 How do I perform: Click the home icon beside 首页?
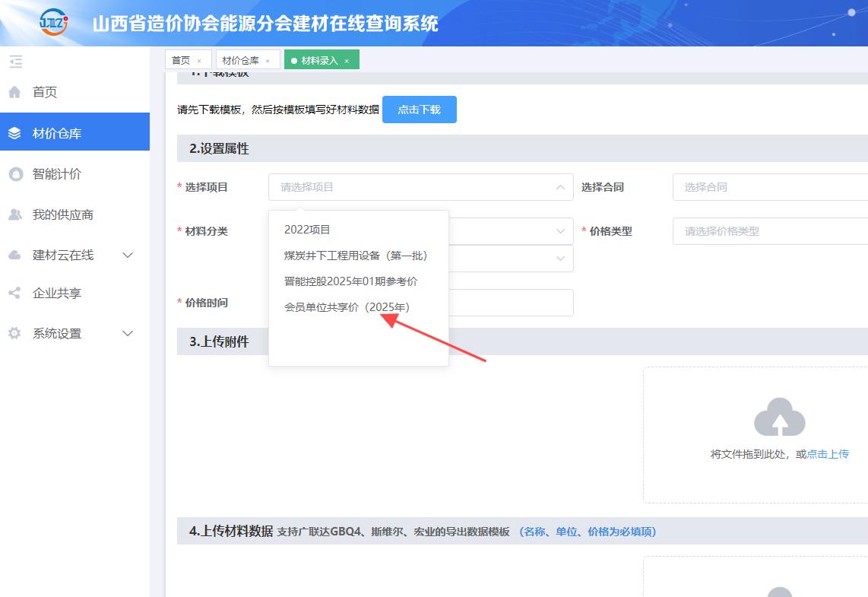14,93
